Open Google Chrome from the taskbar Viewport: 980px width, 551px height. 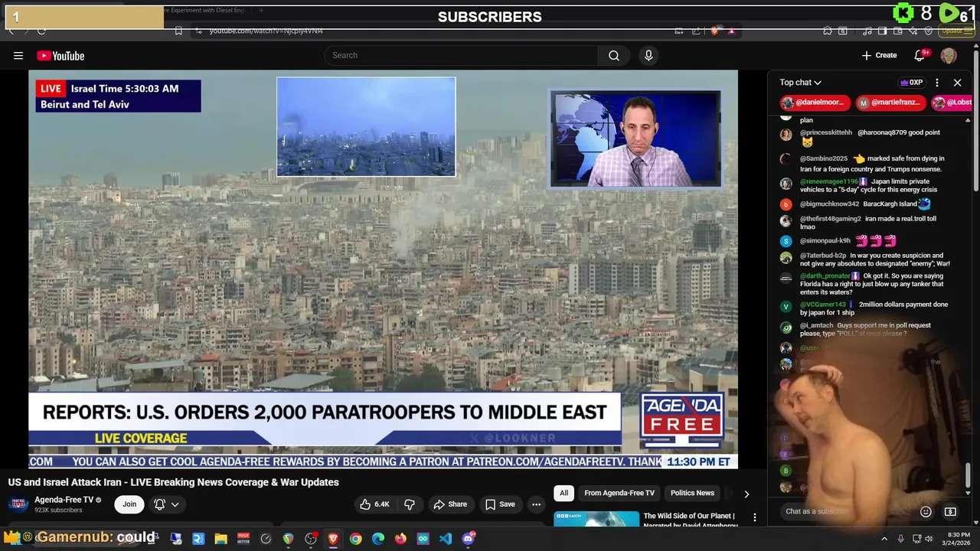click(356, 539)
